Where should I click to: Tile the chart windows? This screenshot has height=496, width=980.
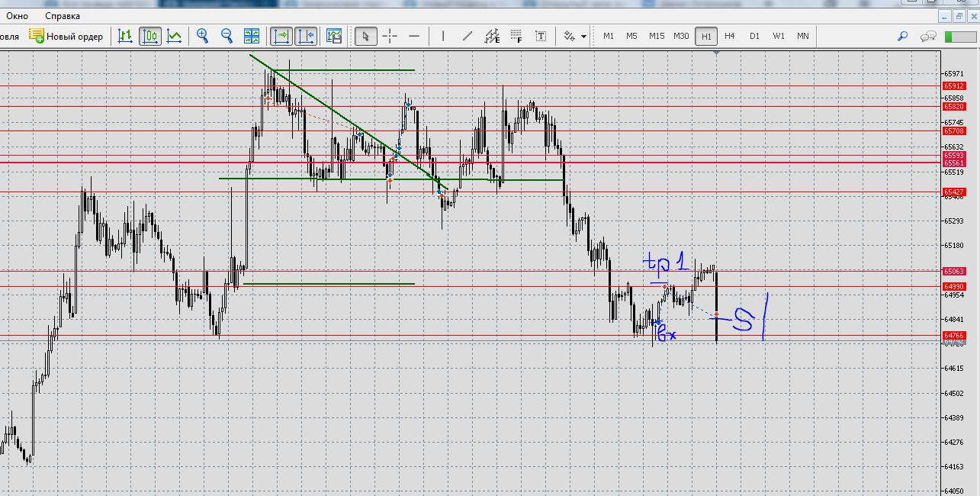tap(252, 36)
